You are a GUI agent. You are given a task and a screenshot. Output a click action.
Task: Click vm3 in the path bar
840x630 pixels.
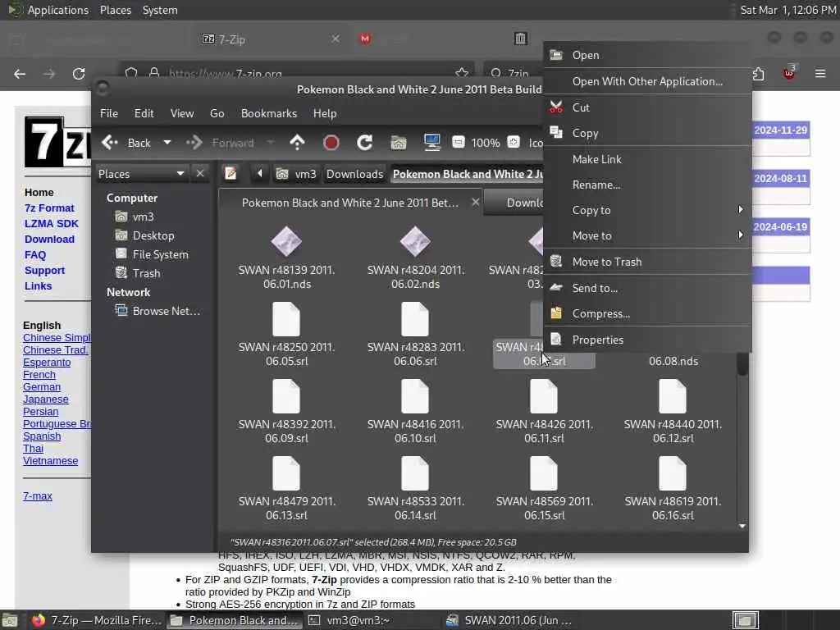[296, 174]
